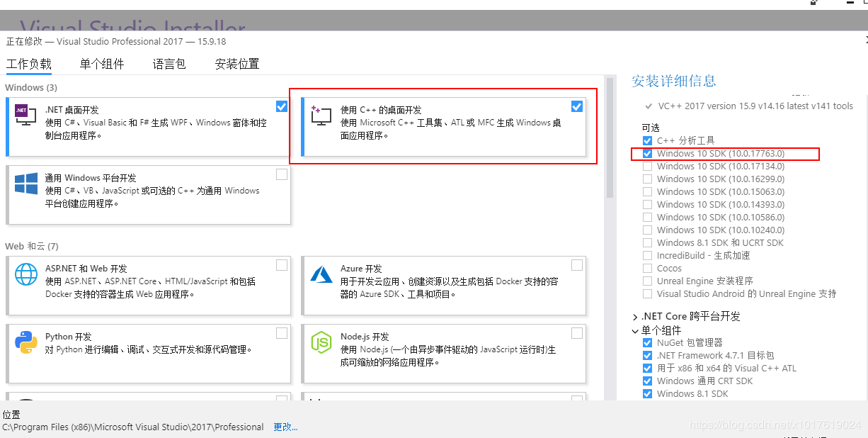Check the Azure 开发 workload checkbox

click(577, 265)
